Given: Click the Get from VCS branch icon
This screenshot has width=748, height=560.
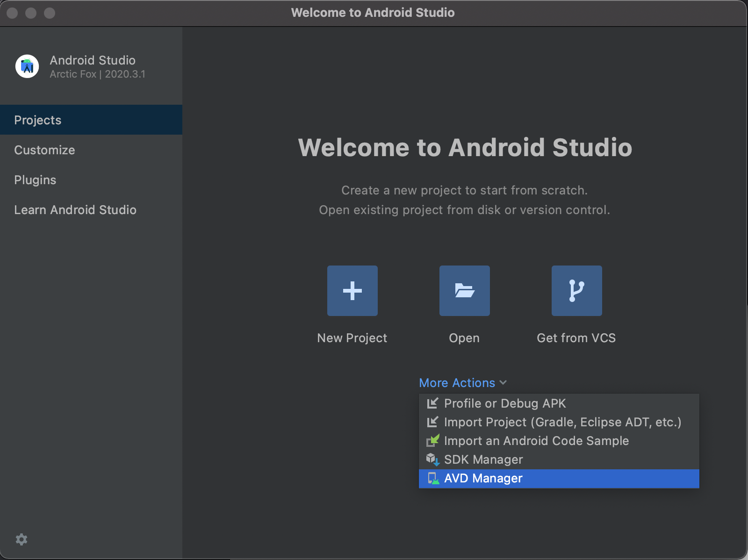Looking at the screenshot, I should [x=576, y=290].
